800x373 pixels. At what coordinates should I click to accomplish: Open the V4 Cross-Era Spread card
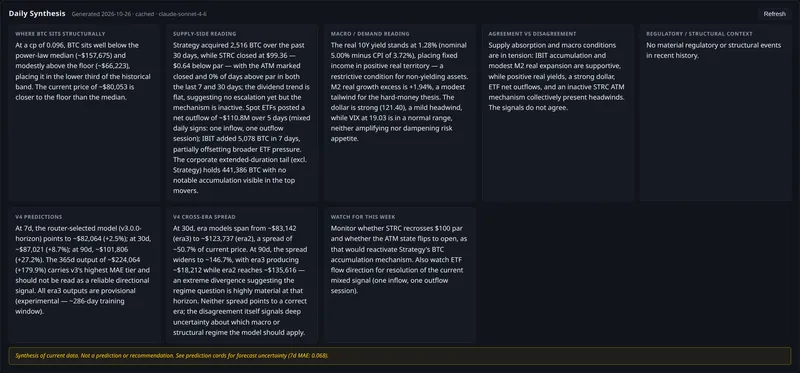[242, 275]
